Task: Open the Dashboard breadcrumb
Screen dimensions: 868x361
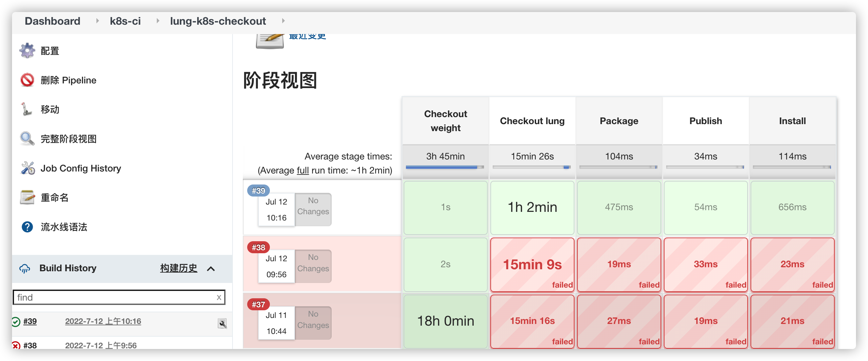Action: click(x=52, y=21)
